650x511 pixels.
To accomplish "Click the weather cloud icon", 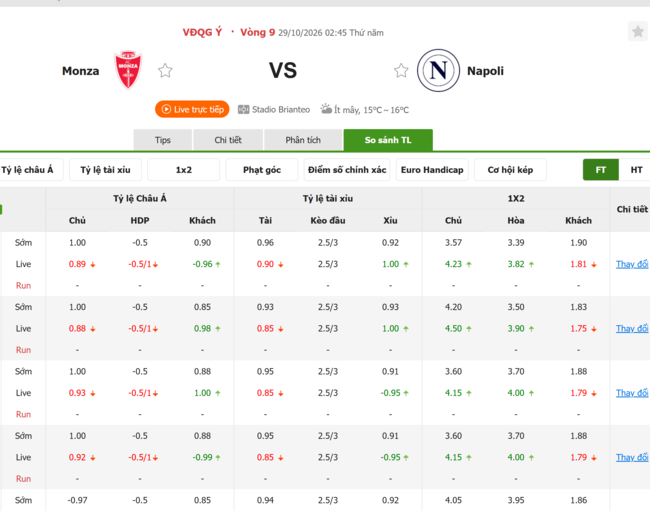I will pos(326,109).
